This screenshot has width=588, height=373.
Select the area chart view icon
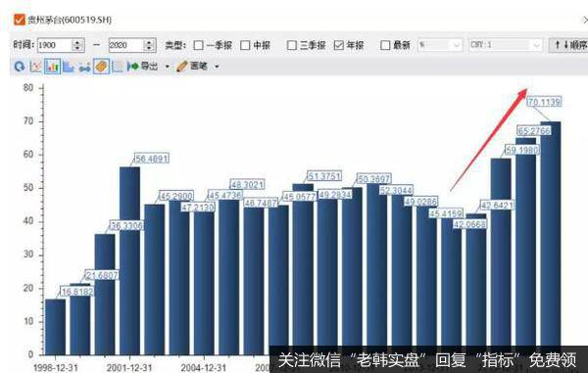tap(69, 67)
